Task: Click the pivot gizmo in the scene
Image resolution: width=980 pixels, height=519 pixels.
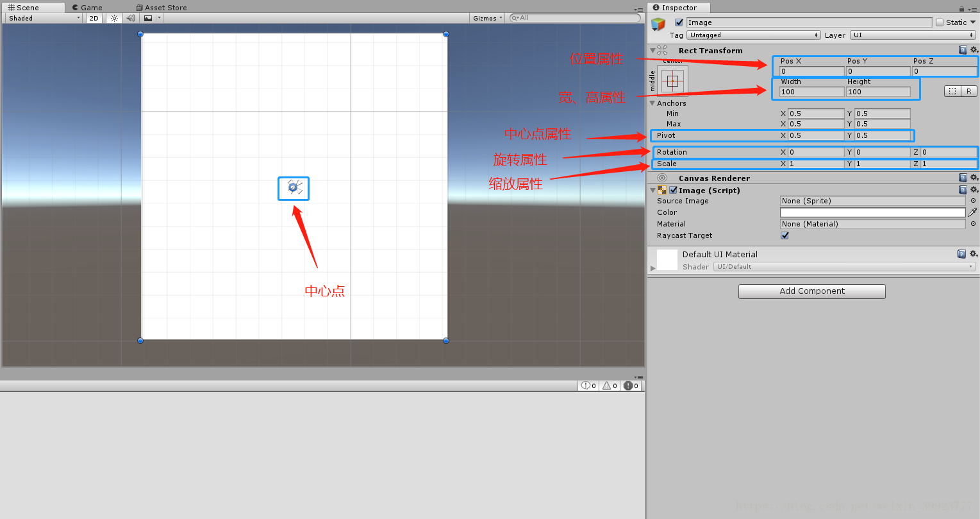Action: (x=294, y=187)
